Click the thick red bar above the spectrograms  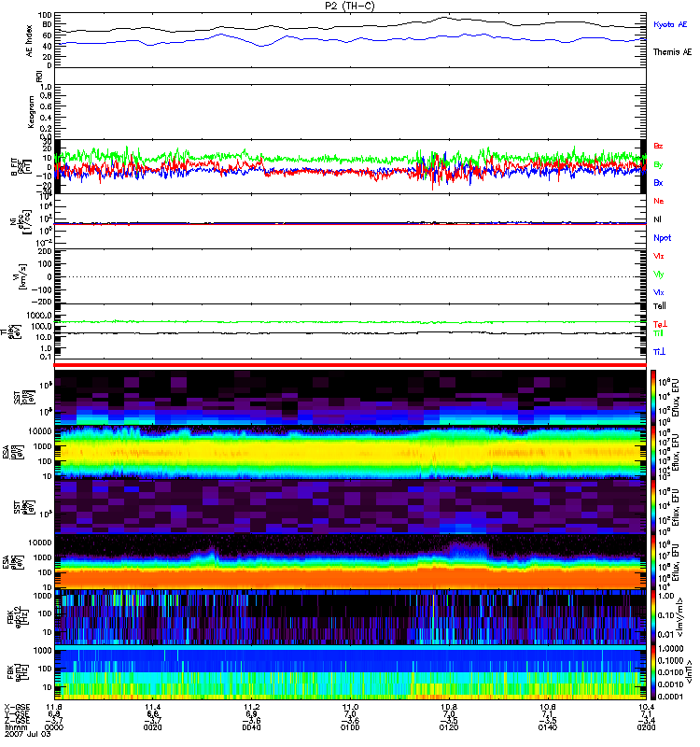tap(350, 365)
